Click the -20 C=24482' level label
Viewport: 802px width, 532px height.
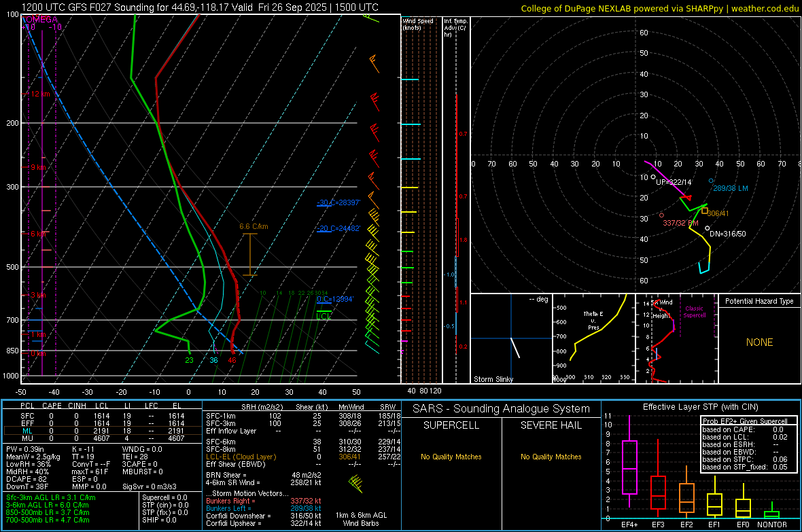338,228
